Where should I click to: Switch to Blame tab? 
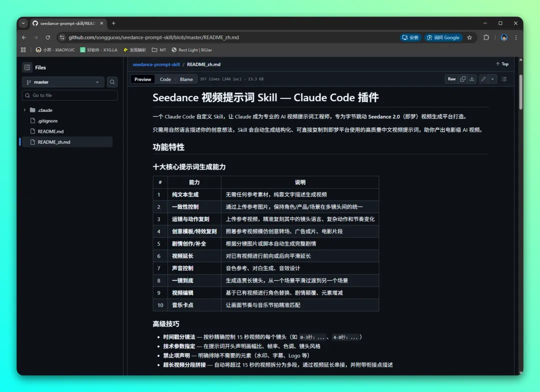coord(186,79)
